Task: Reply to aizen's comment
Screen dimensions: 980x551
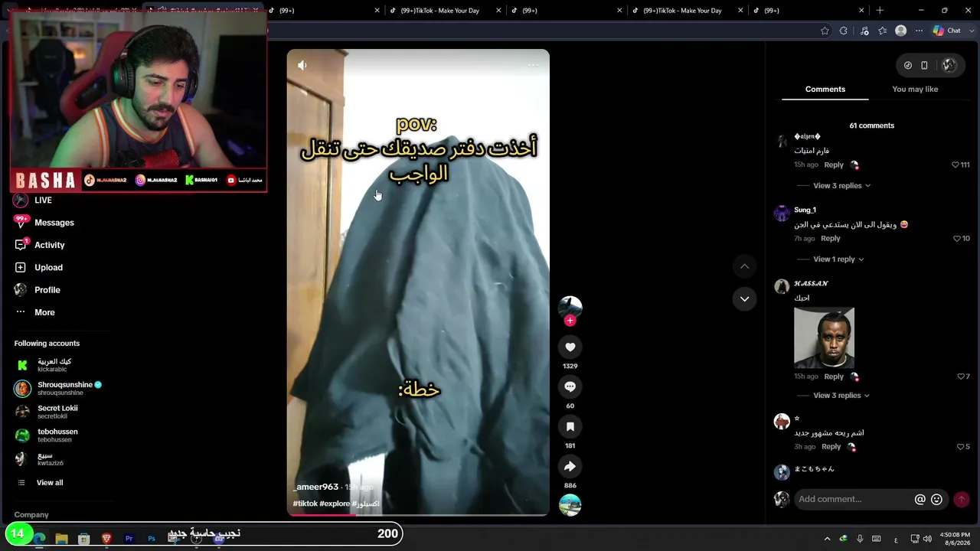Action: (x=834, y=165)
